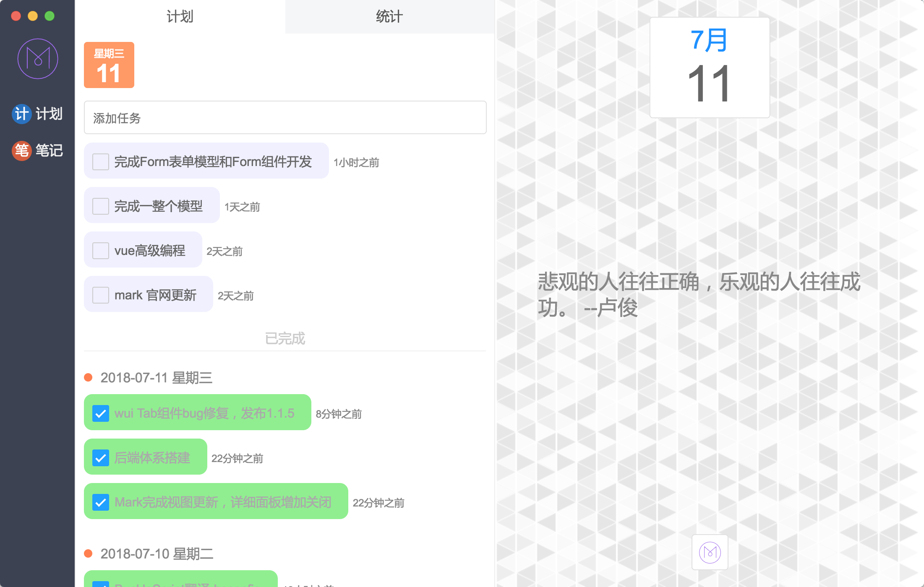This screenshot has height=587, width=924.
Task: Check the 完成Form表单模型和Form组件开发 task
Action: 101,161
